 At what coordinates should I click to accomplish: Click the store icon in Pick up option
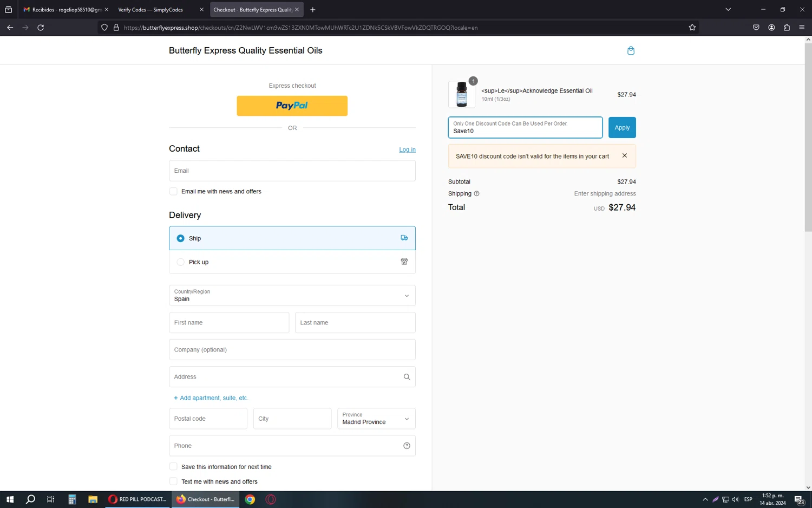point(404,262)
